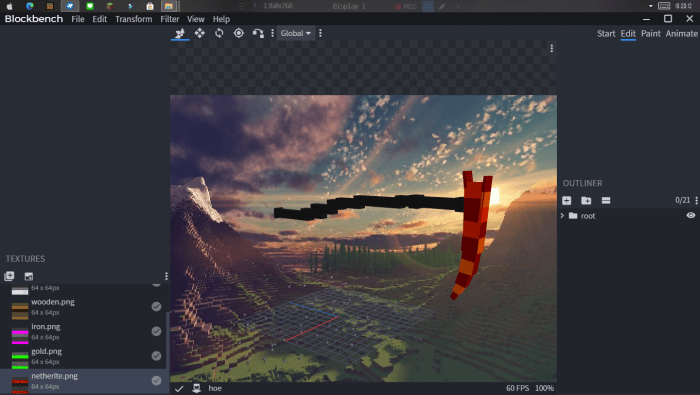Viewport: 700px width, 395px height.
Task: Click the iron.png texture thumbnail
Action: click(20, 335)
